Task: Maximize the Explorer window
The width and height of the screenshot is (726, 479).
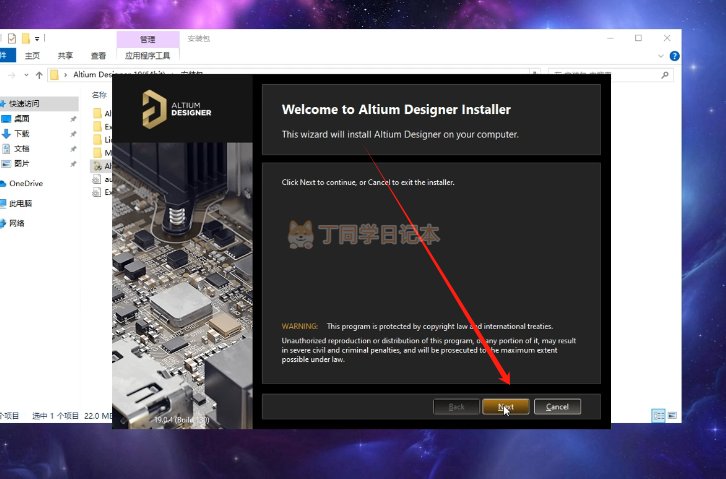Action: coord(638,38)
